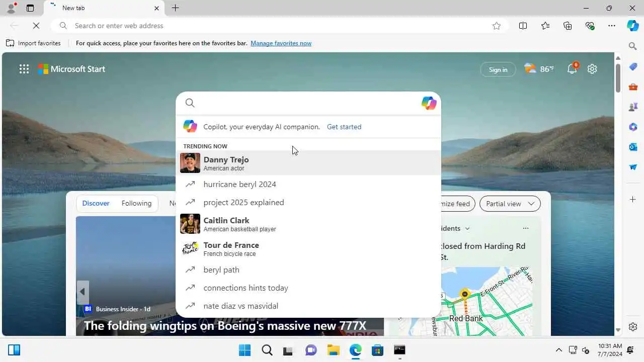Stop loading the page
The width and height of the screenshot is (644, 362).
36,26
